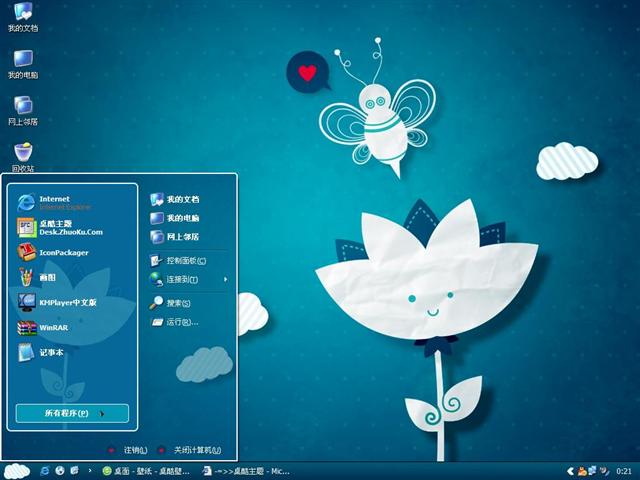
Task: Launch Internet Explorer from the quick launch bar
Action: [44, 471]
